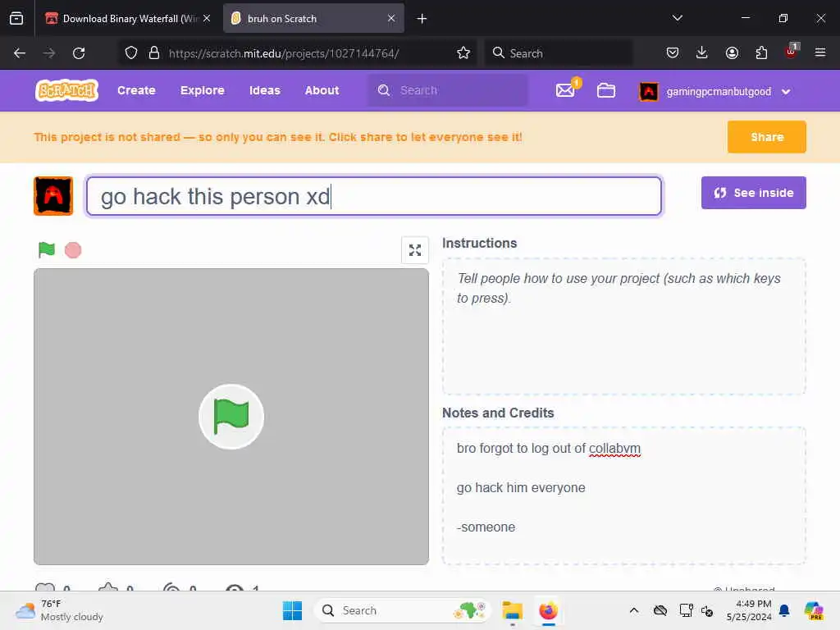Go back to previous page
This screenshot has width=840, height=630.
click(x=20, y=53)
